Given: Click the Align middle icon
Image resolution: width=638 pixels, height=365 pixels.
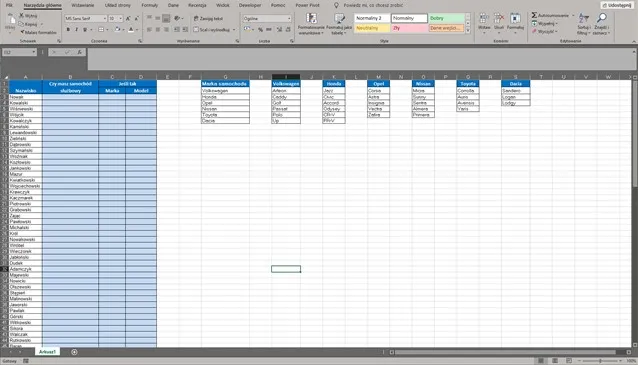Looking at the screenshot, I should [158, 18].
